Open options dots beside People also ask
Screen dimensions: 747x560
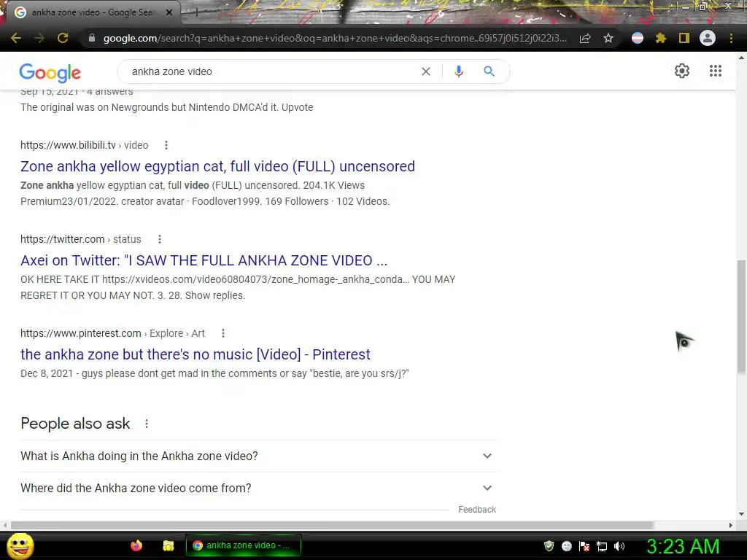click(147, 424)
